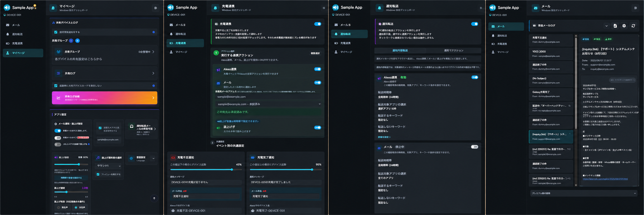This screenshot has height=215, width=644.
Task: Uncheck プレビューを再生する checkbox
Action: point(98,174)
